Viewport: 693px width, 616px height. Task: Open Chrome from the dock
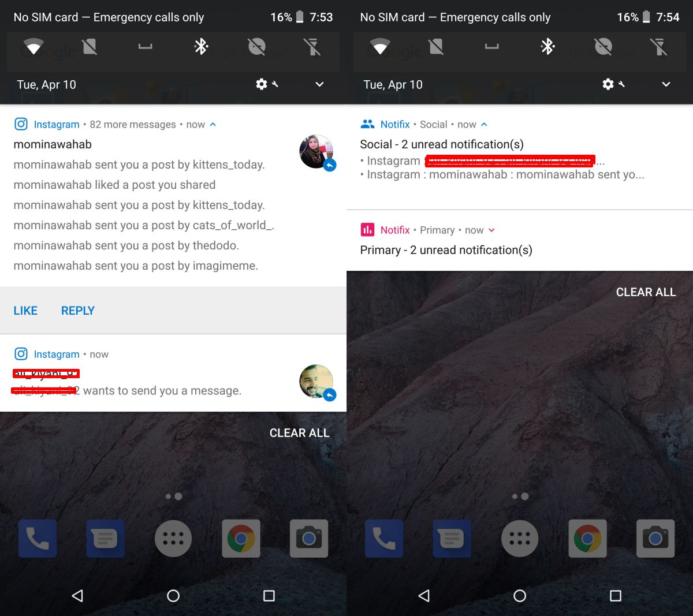tap(241, 538)
